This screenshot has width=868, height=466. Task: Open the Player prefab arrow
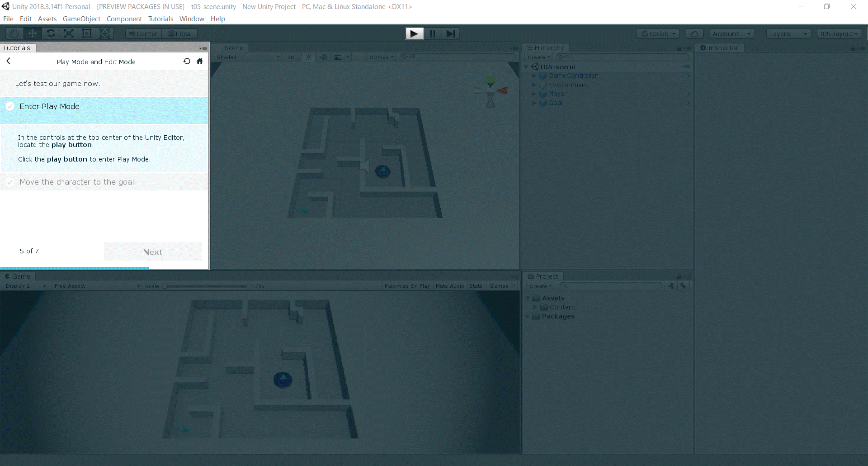(689, 94)
